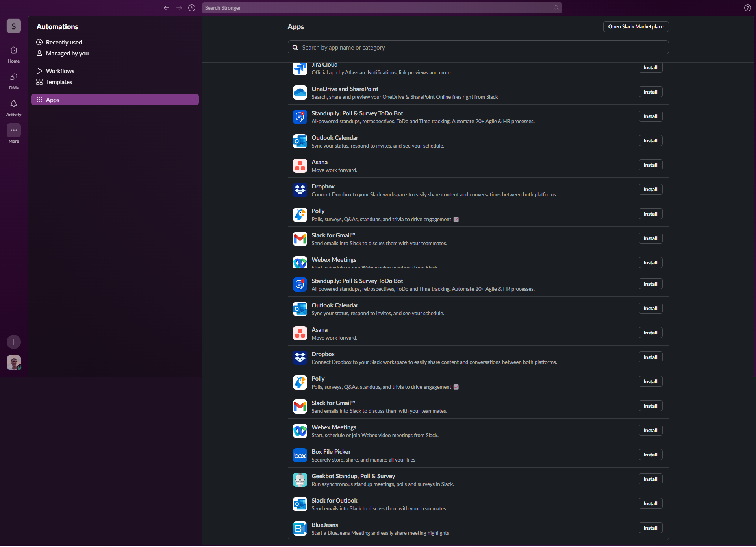Viewport: 756px width, 547px height.
Task: Open Managed by you automations
Action: pyautogui.click(x=115, y=53)
